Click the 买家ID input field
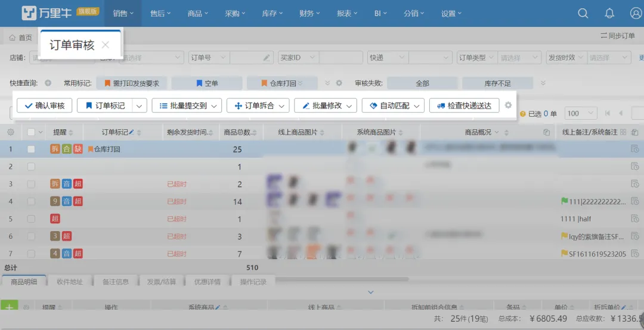Screen dimensions: 644x330 point(340,58)
